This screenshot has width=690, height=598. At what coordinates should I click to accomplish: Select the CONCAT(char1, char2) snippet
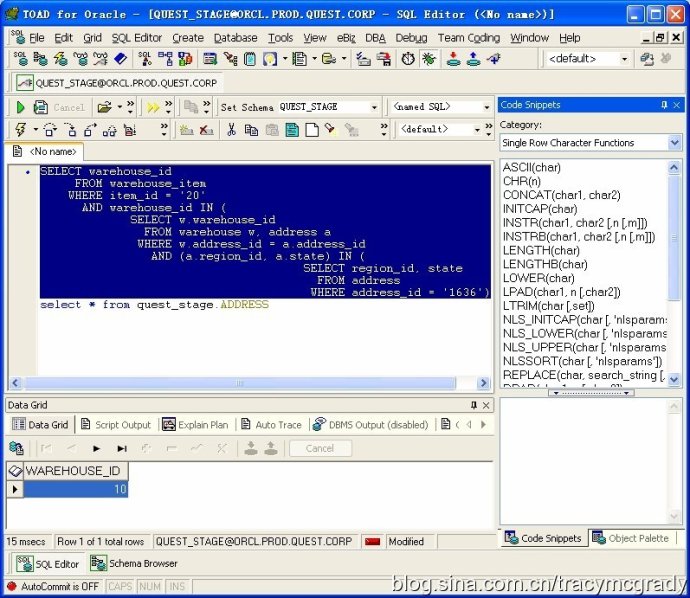coord(562,195)
